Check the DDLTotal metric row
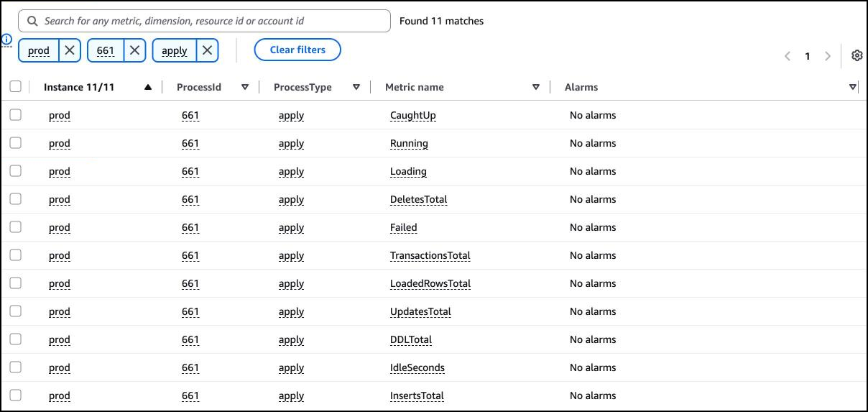The width and height of the screenshot is (868, 412). coord(15,339)
